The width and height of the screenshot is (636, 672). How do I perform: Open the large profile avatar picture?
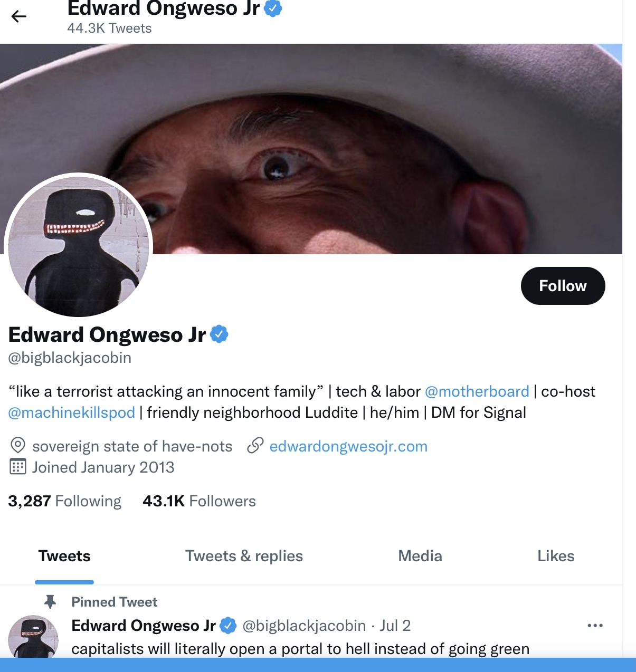79,246
